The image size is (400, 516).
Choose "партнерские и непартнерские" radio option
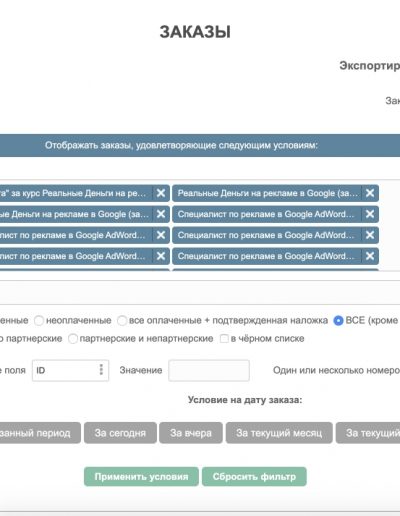[x=73, y=339]
